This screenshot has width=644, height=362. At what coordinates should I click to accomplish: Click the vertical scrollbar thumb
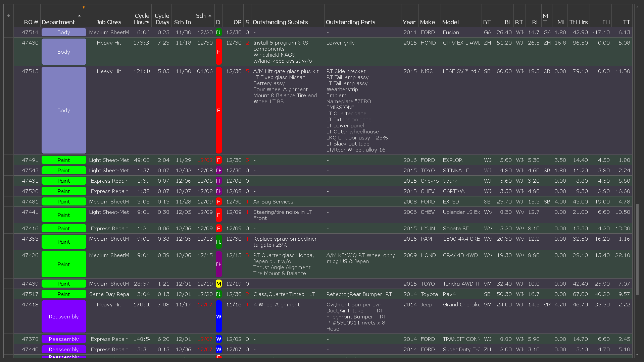(637, 249)
